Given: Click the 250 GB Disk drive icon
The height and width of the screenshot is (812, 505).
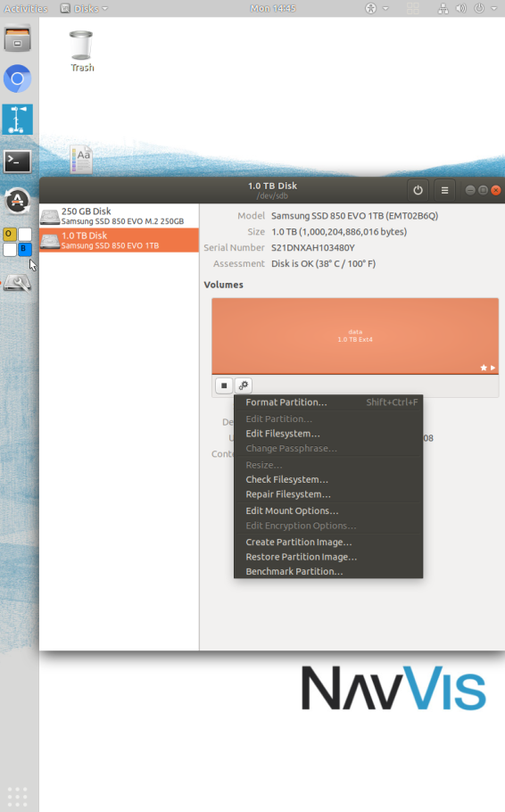Looking at the screenshot, I should (50, 216).
